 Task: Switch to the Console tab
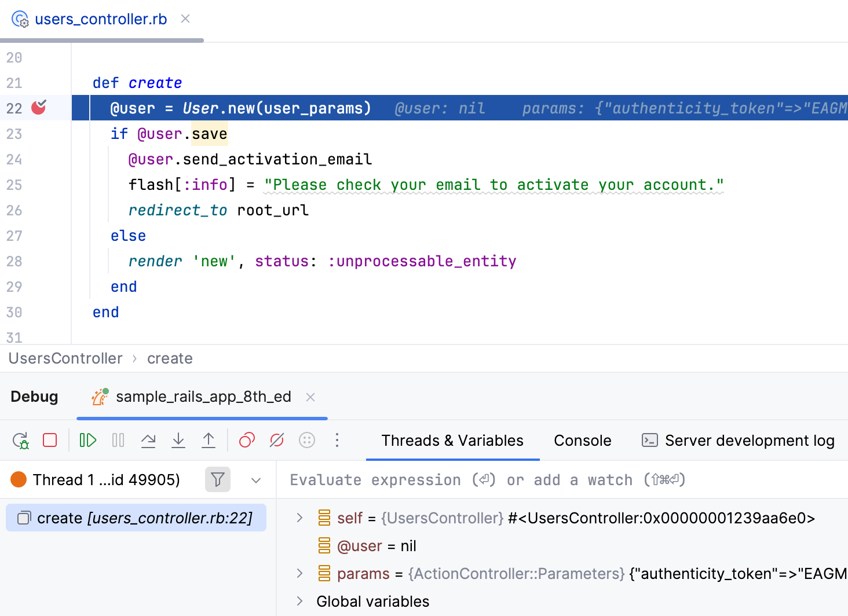[x=583, y=441]
